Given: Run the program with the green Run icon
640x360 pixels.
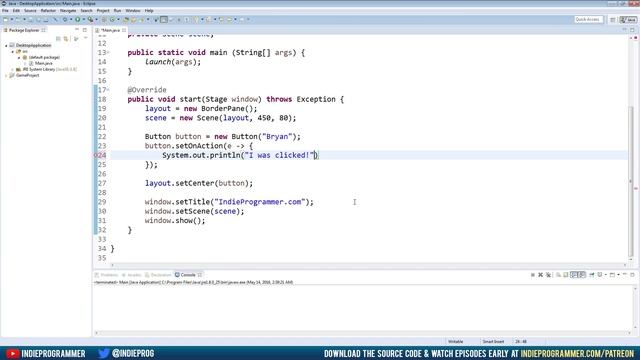Looking at the screenshot, I should pos(78,20).
